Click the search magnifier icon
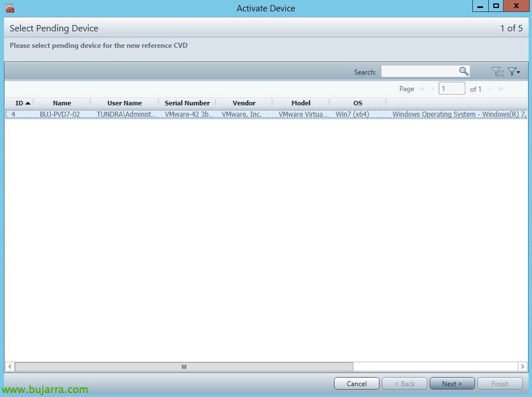 tap(464, 71)
